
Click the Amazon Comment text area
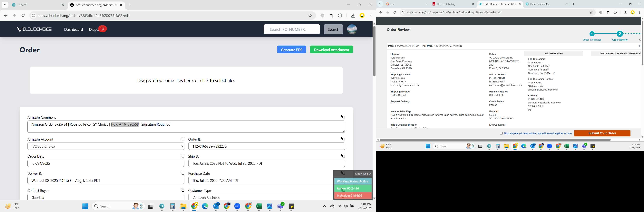(186, 127)
